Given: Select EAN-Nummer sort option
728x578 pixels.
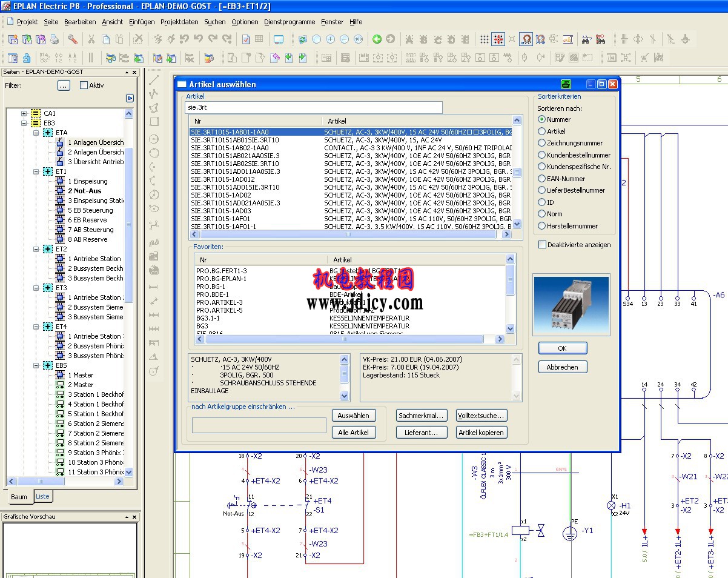Looking at the screenshot, I should click(x=542, y=179).
